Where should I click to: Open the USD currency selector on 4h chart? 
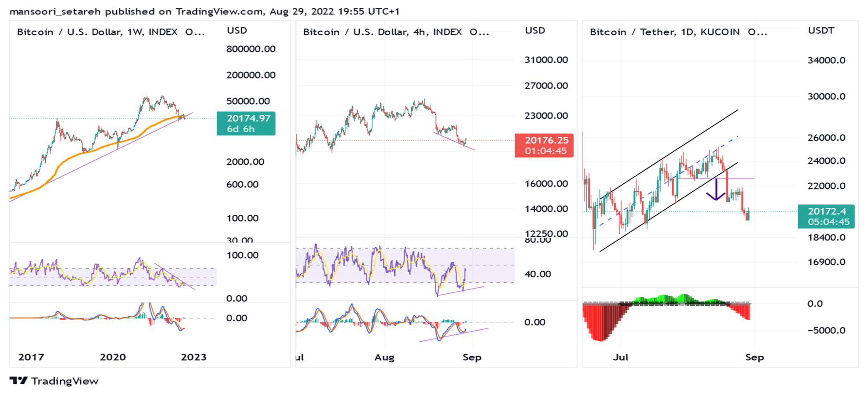535,30
